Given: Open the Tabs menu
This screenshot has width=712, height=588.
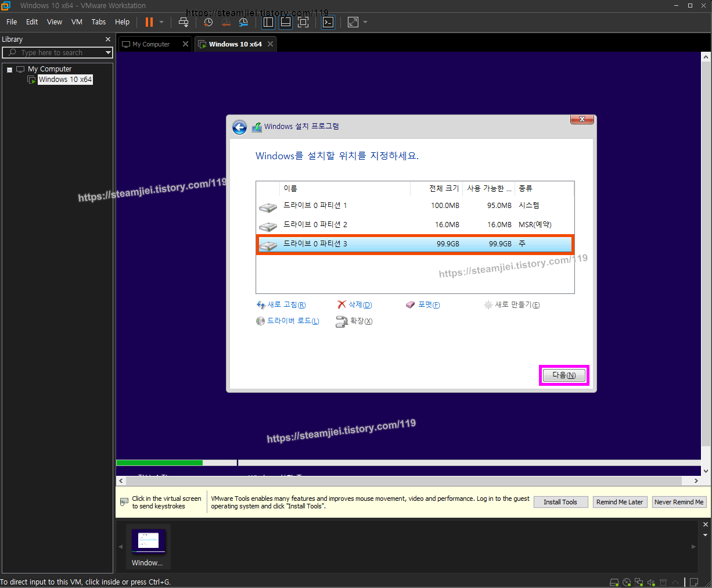Looking at the screenshot, I should point(99,22).
